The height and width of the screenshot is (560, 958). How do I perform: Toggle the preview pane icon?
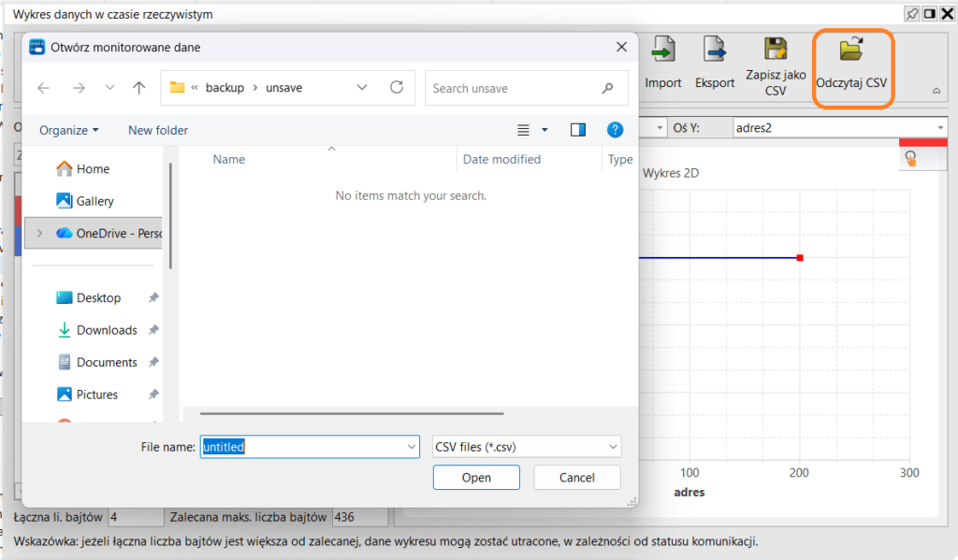(x=578, y=129)
